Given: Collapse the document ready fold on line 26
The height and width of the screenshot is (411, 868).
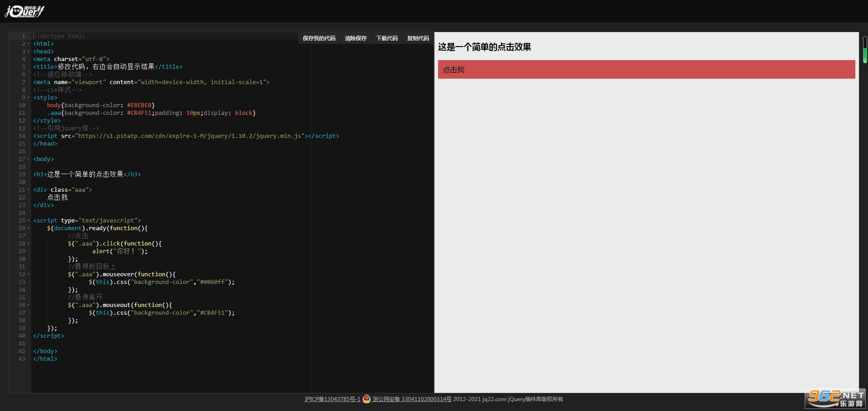Looking at the screenshot, I should click(28, 228).
